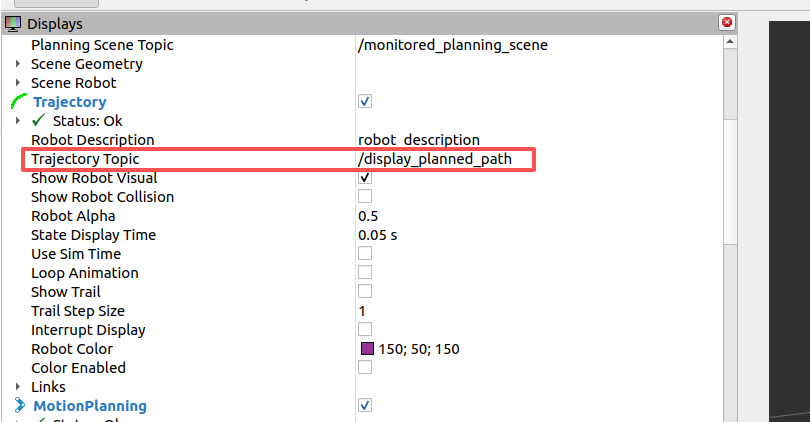Edit the Trajectory Topic value /display_planned_path
The image size is (810, 422).
click(x=435, y=159)
